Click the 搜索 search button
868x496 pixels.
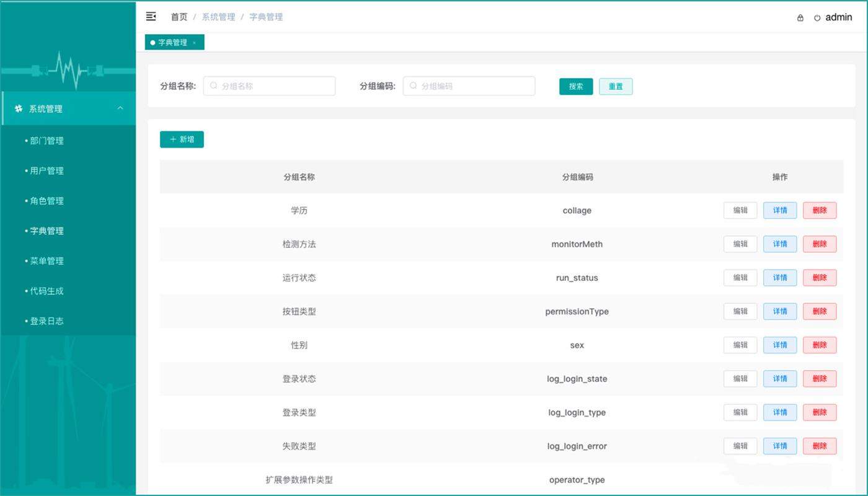point(575,86)
